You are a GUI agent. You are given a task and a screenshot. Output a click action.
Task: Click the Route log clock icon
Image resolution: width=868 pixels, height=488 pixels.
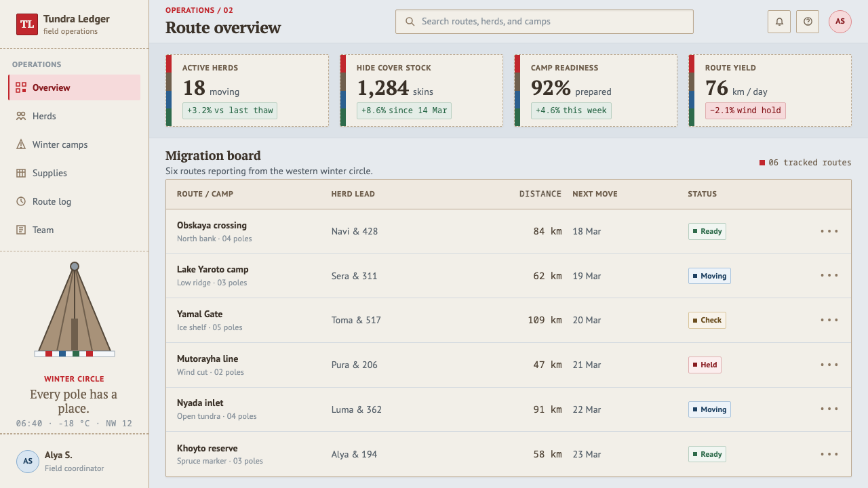[x=21, y=201]
